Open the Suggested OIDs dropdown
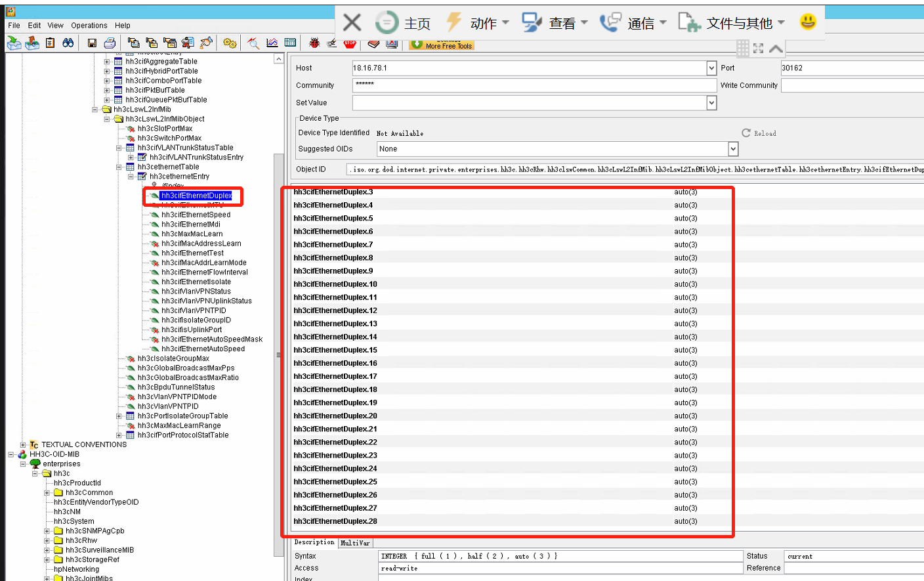Viewport: 924px width, 581px height. 733,149
